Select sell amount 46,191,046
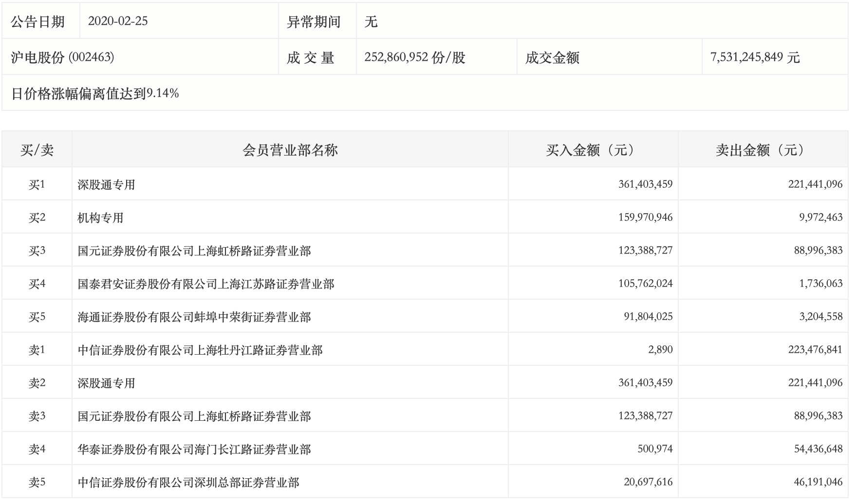The width and height of the screenshot is (857, 504). pos(819,482)
